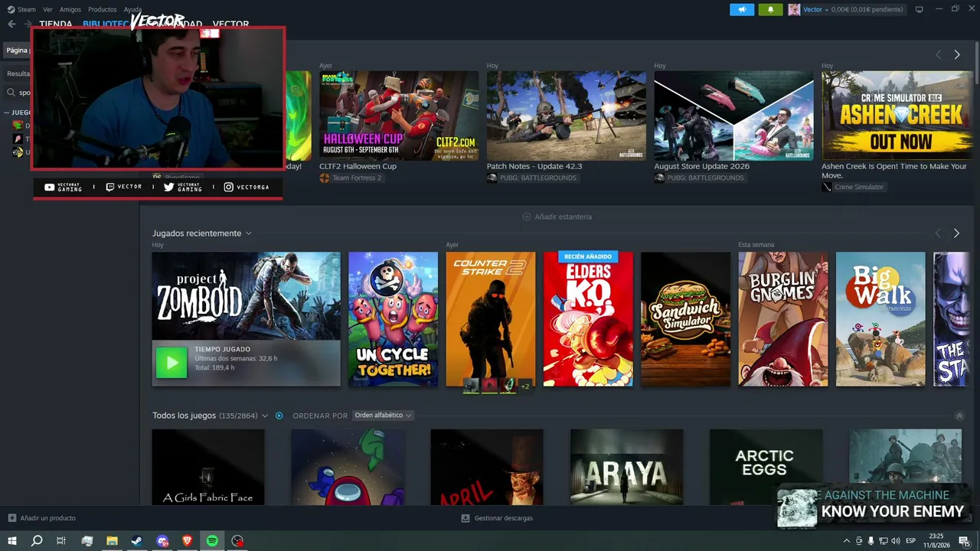Viewport: 980px width, 551px height.
Task: Expand the Jugados recientemente shelf dropdown
Action: pos(248,233)
